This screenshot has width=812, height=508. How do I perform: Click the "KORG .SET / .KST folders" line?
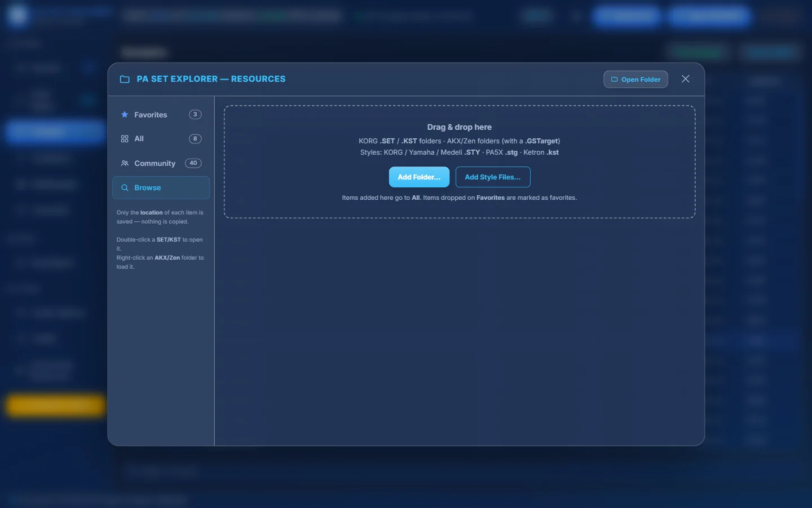tap(460, 141)
